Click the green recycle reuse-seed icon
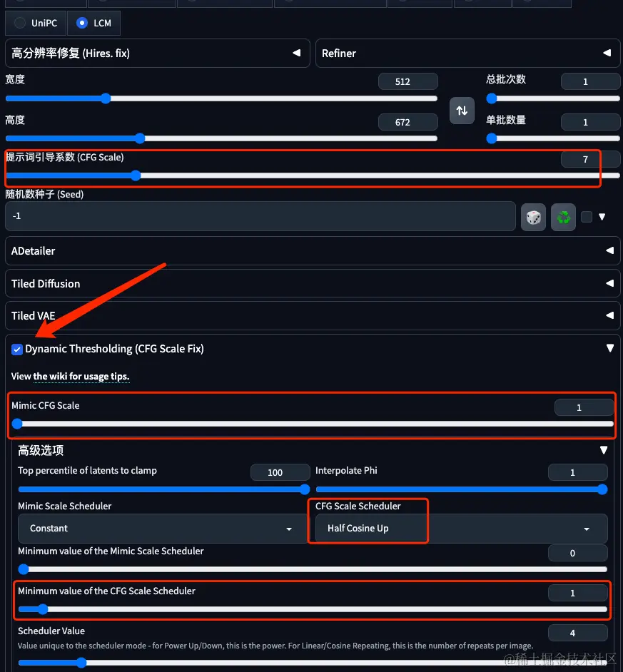Viewport: 623px width, 672px height. 563,218
